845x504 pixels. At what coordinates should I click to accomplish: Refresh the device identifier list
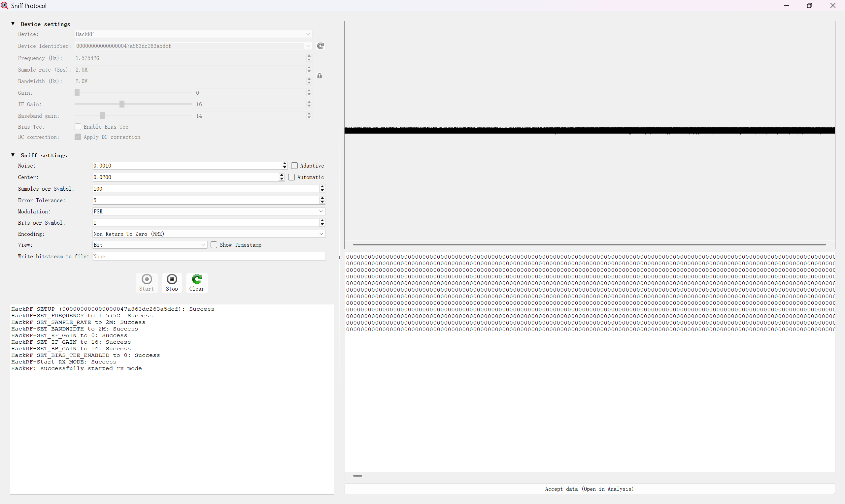click(321, 46)
